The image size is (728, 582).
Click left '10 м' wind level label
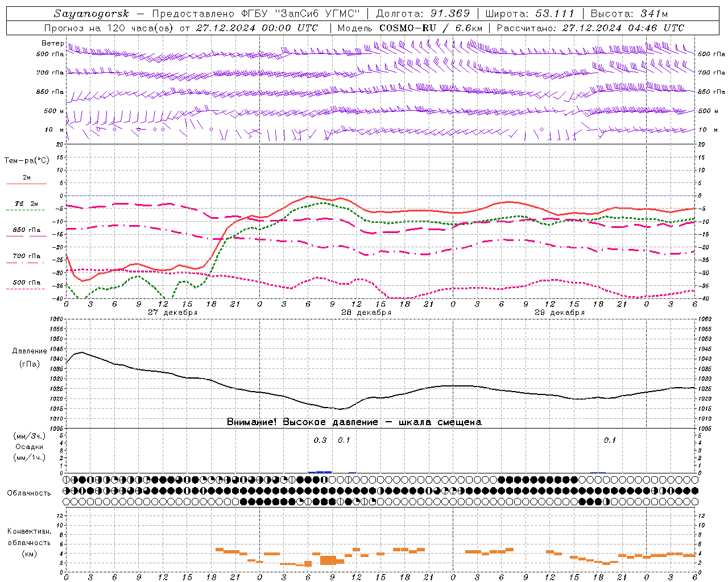pyautogui.click(x=54, y=130)
